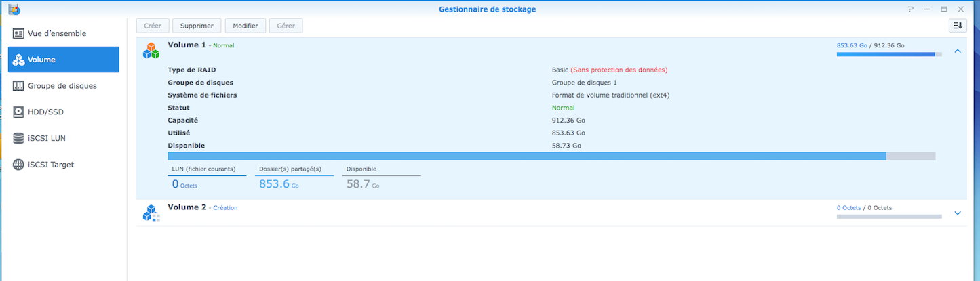Click the '853.63 Go / 912.36 Go' header label
The image size is (980, 281).
point(870,45)
